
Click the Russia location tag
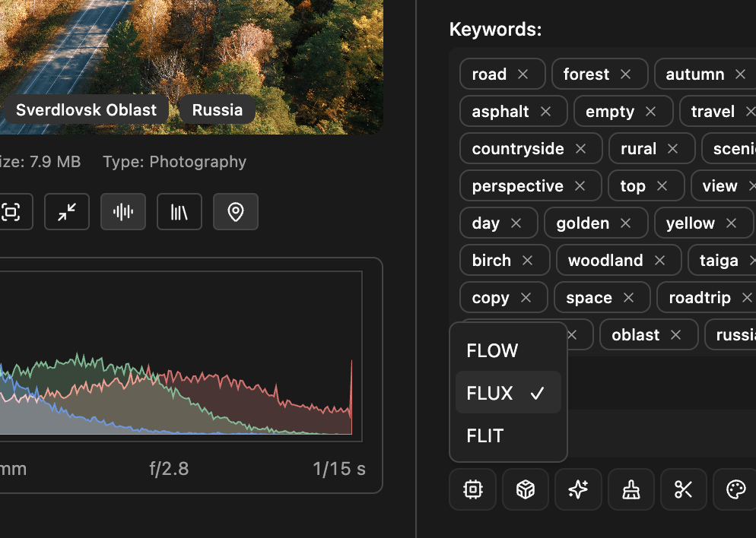click(x=218, y=110)
